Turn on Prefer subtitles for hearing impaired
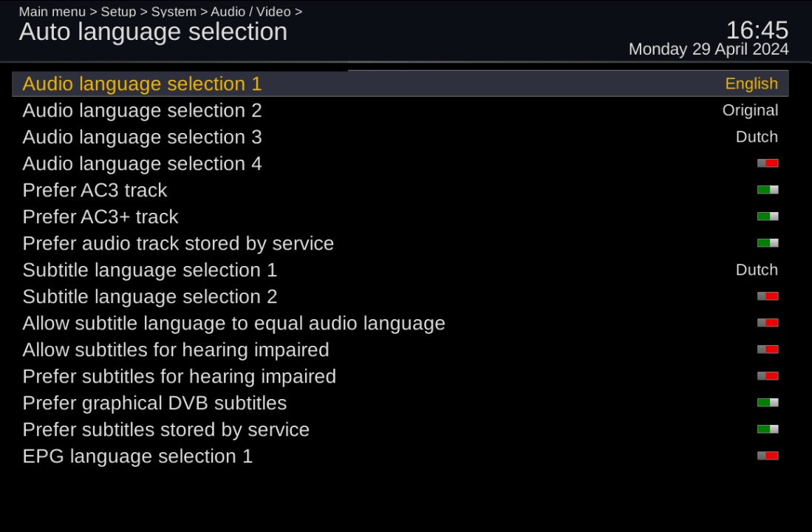 [767, 376]
